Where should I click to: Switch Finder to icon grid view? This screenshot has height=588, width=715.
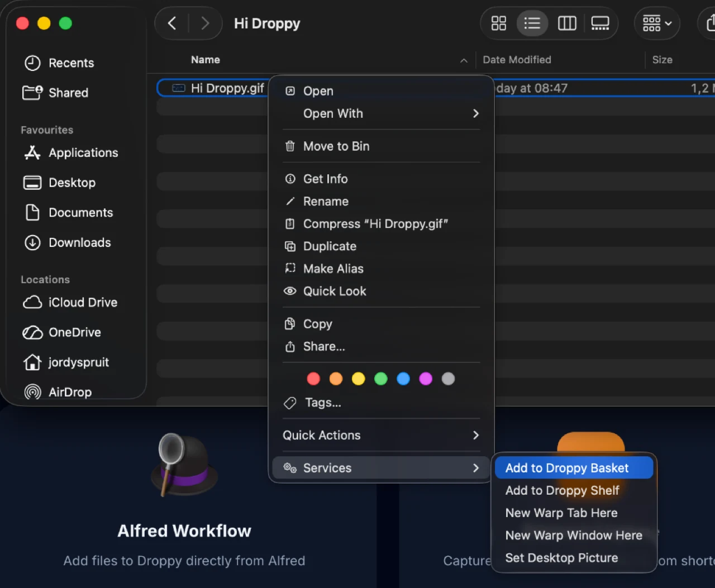498,23
